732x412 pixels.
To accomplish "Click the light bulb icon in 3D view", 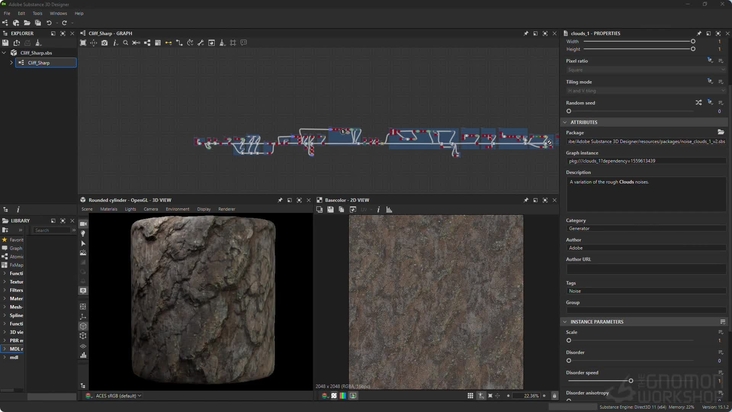I will point(83,233).
